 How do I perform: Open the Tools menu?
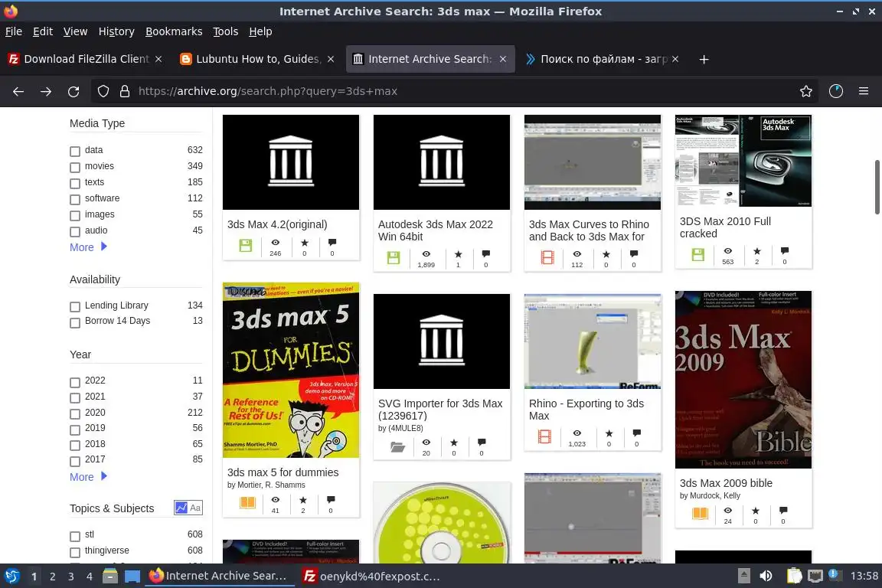click(226, 31)
